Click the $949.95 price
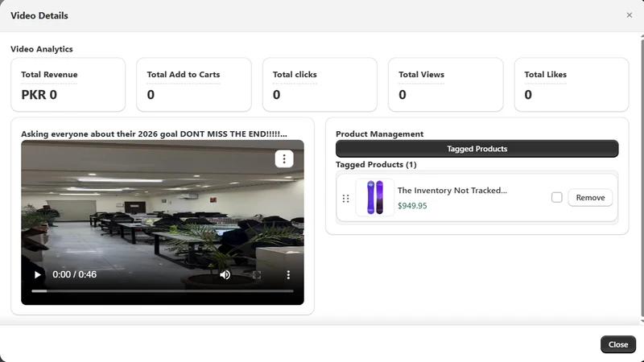The height and width of the screenshot is (362, 644). (412, 206)
